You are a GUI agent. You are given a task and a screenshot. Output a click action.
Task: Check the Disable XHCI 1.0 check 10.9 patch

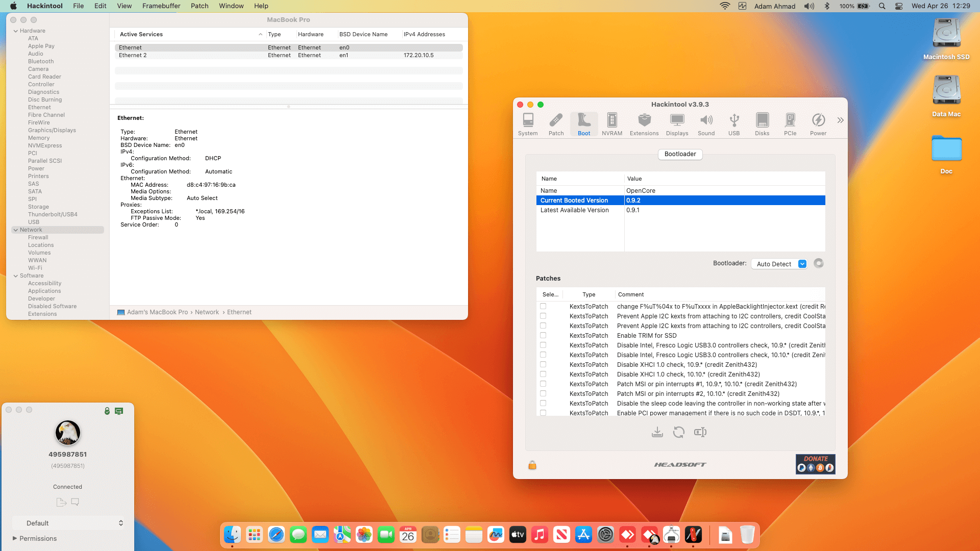tap(543, 364)
